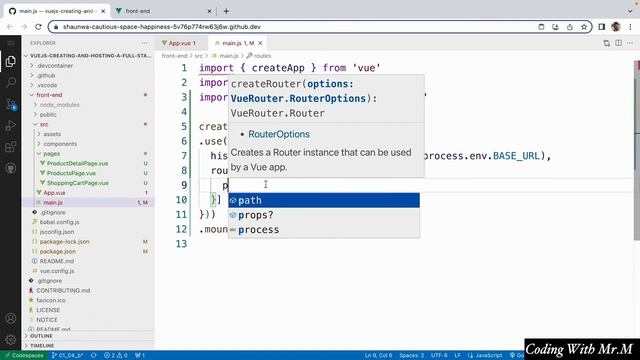Open ProductDetailPage.vue file

coord(77,164)
